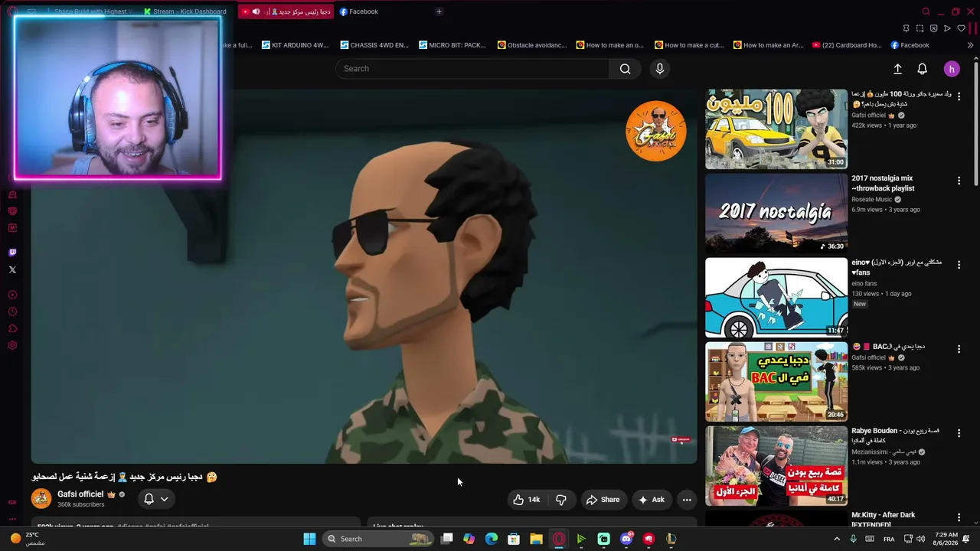Image resolution: width=980 pixels, height=551 pixels.
Task: Open the MICRO BIT: PACK bookmark
Action: click(x=452, y=45)
